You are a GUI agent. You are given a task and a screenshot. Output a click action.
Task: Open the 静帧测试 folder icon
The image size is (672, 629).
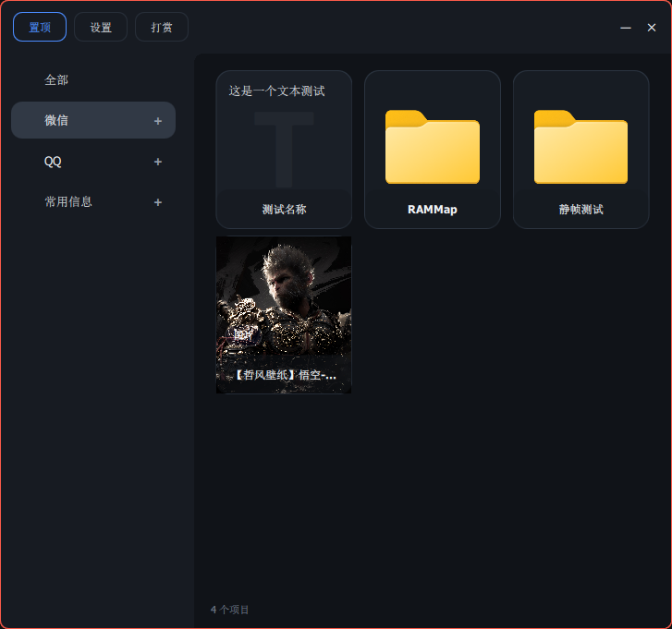580,147
